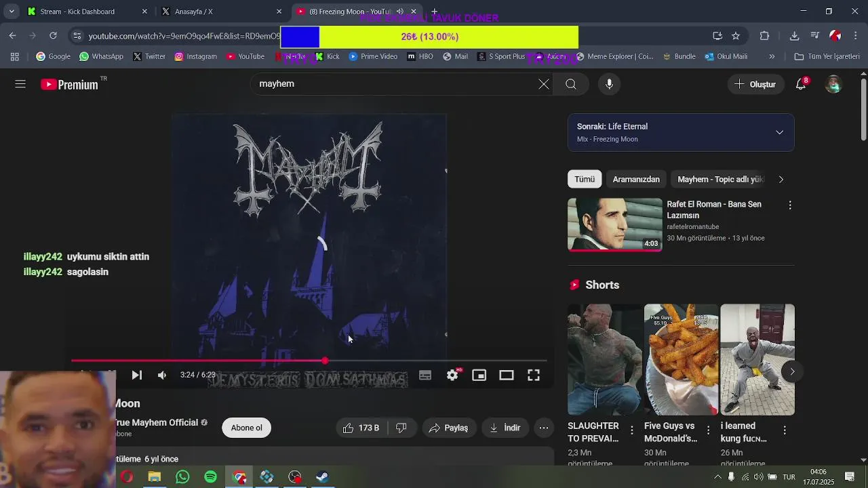Open Spotify from the taskbar
This screenshot has height=488, width=868.
pos(210,477)
